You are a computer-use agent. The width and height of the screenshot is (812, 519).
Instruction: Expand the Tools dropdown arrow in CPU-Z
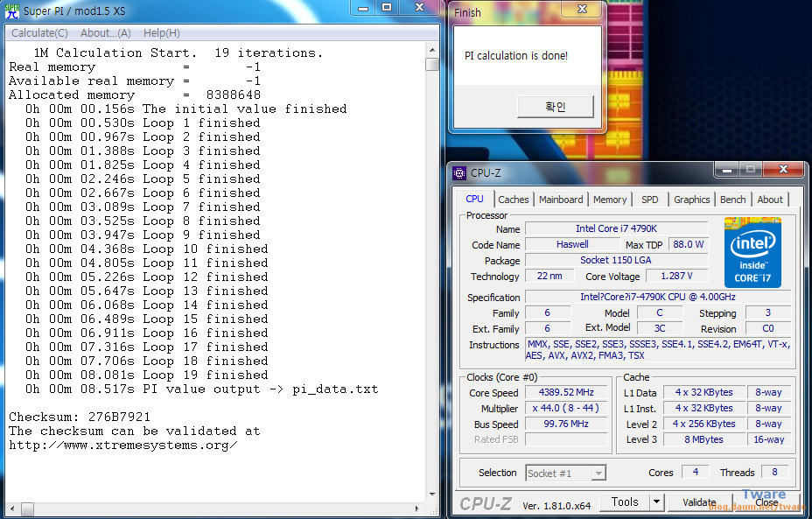656,501
